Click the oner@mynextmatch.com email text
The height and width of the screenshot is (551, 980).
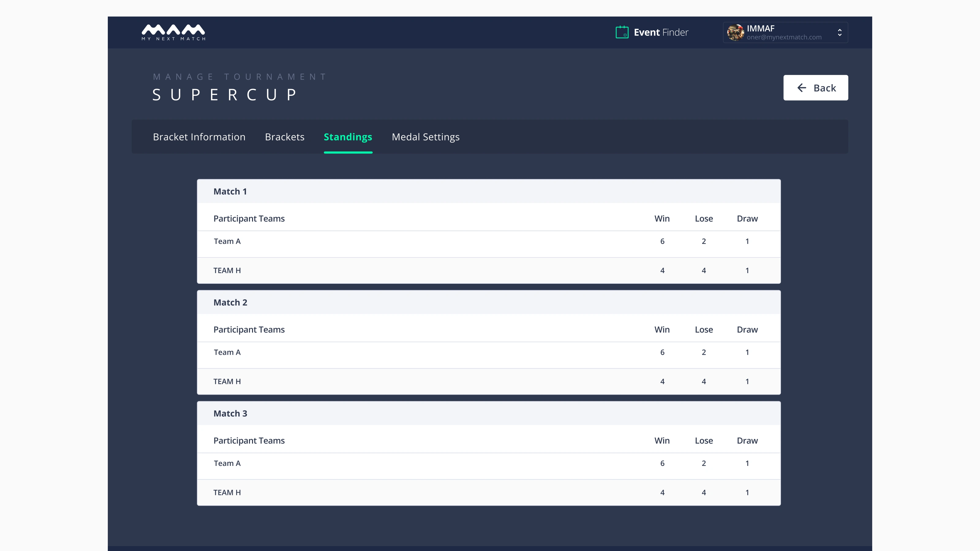pos(784,37)
